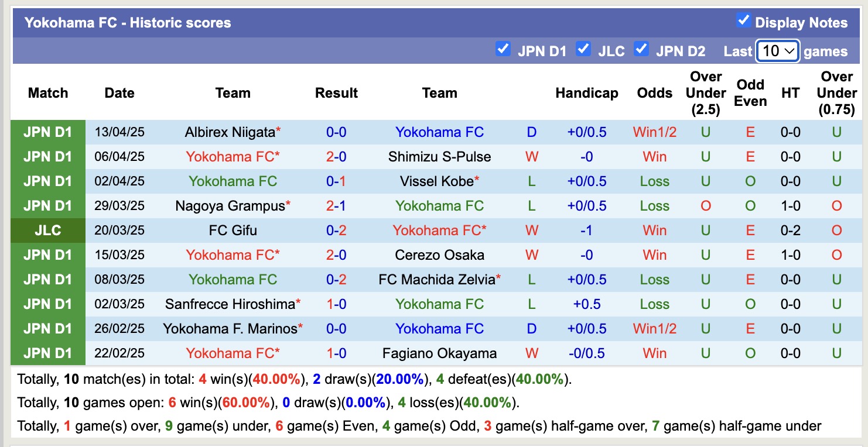
Task: Click the green JLC competition badge
Action: [x=47, y=230]
